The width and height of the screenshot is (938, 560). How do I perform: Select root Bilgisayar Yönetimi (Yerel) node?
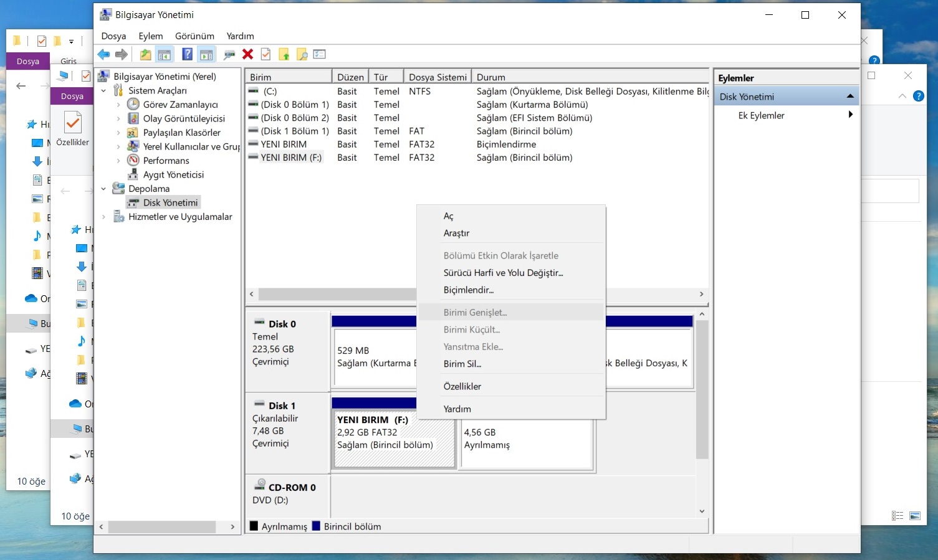(x=165, y=77)
